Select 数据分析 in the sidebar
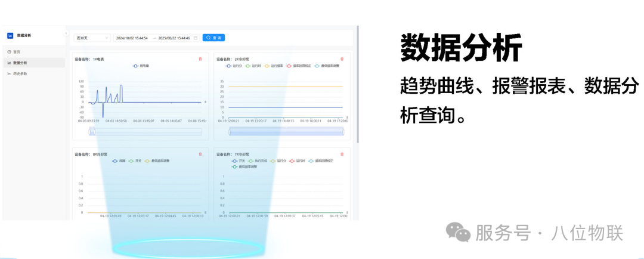The height and width of the screenshot is (259, 644). point(33,63)
